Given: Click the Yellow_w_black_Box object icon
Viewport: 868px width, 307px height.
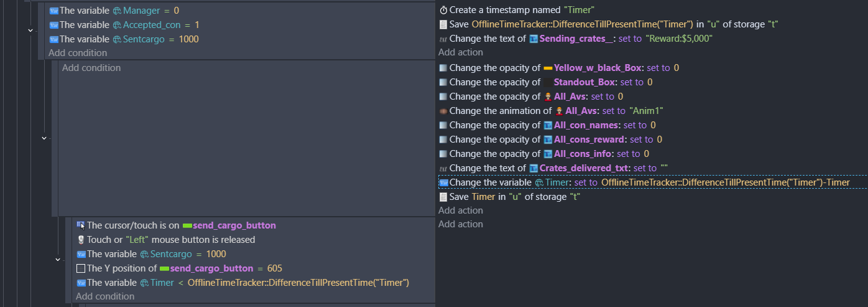Looking at the screenshot, I should (548, 68).
